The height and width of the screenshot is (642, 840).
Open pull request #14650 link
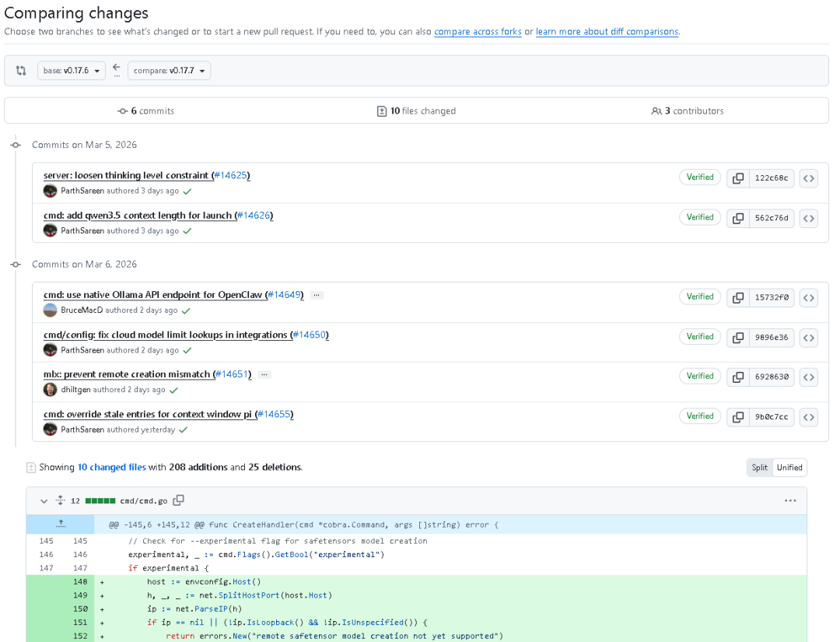click(x=310, y=335)
